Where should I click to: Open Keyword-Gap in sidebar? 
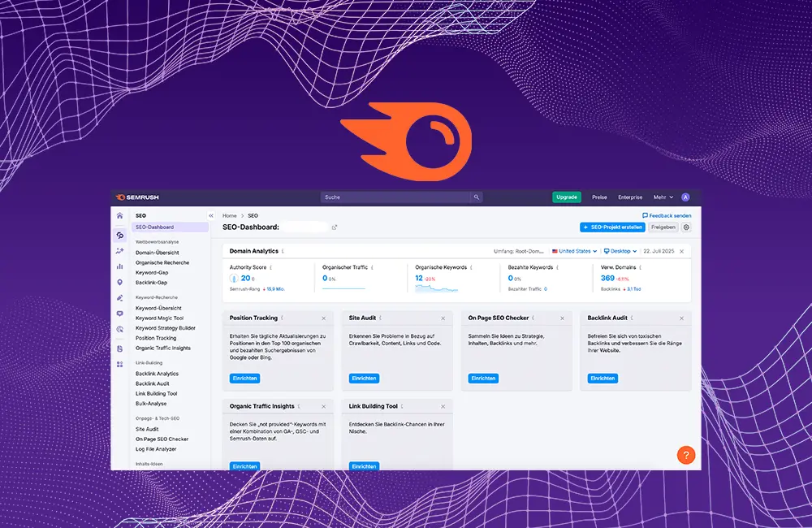pyautogui.click(x=152, y=273)
